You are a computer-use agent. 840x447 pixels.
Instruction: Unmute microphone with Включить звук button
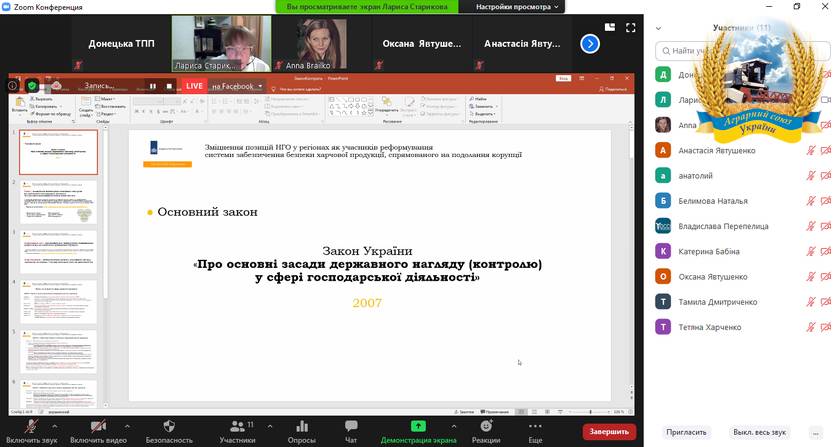[x=31, y=431]
